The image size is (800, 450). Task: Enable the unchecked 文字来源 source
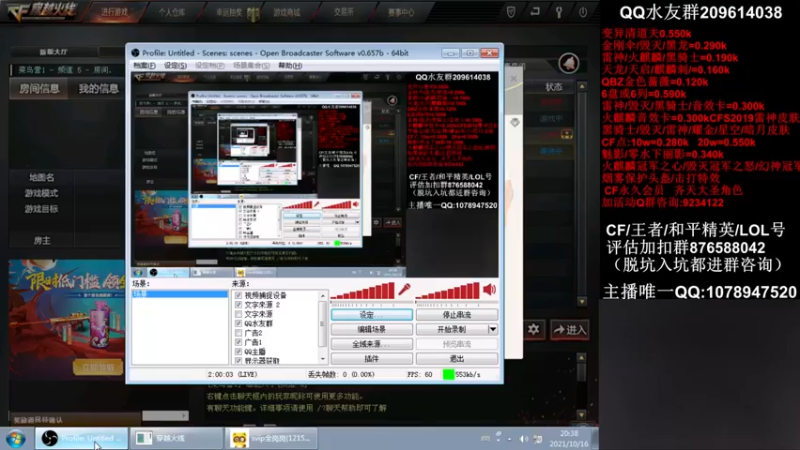click(x=238, y=314)
